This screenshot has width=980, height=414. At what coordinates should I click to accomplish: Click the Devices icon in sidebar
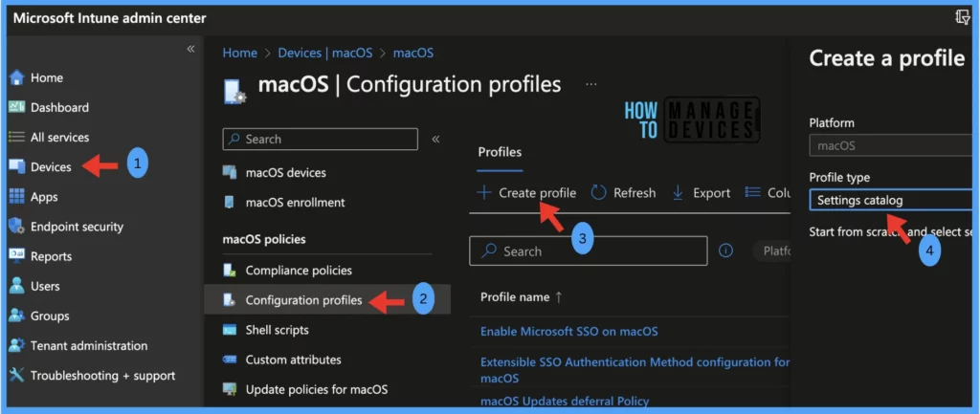pyautogui.click(x=17, y=166)
